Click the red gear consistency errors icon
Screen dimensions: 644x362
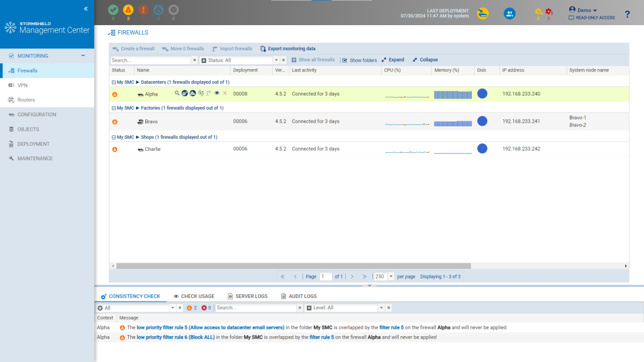coord(548,13)
